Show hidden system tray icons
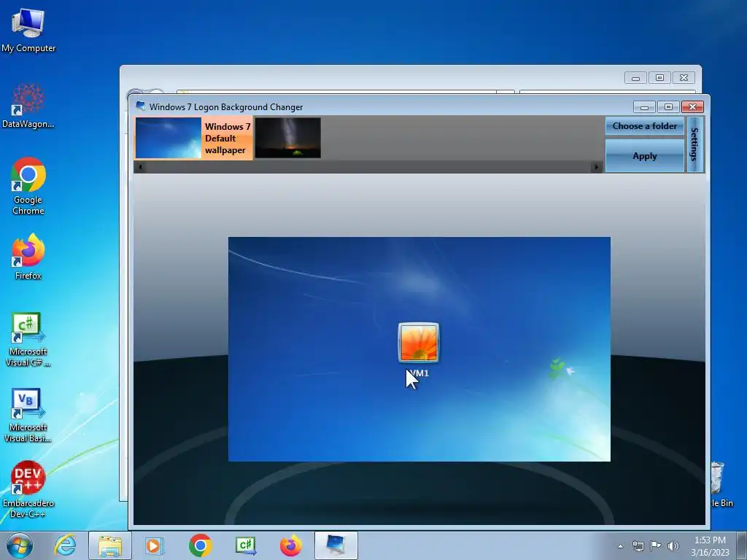This screenshot has width=747, height=560. tap(620, 546)
